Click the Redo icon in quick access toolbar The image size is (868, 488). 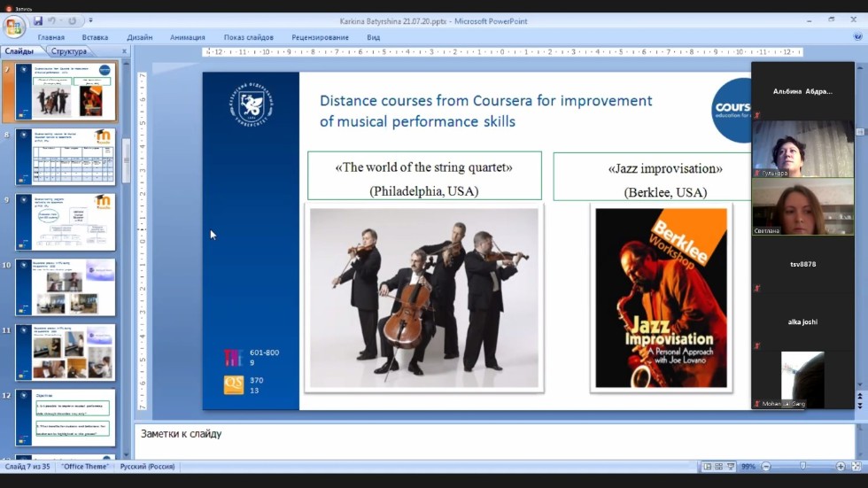(x=73, y=20)
